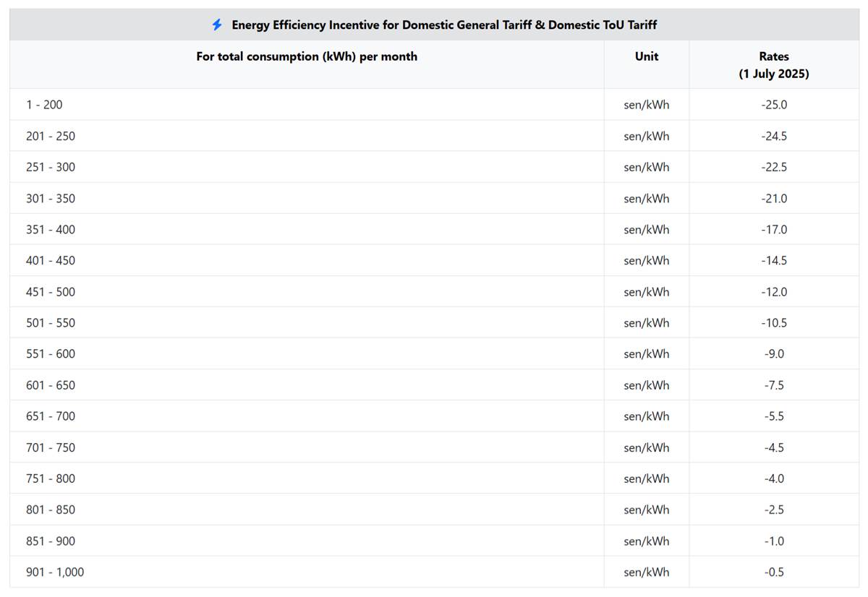
Task: Select the Rates (1 July 2025) header
Action: 774,65
